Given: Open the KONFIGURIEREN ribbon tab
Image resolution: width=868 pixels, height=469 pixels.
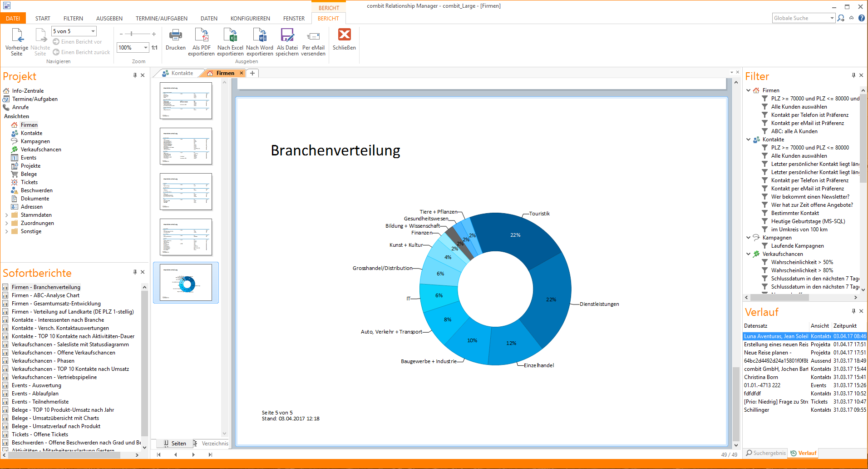Looking at the screenshot, I should [250, 19].
